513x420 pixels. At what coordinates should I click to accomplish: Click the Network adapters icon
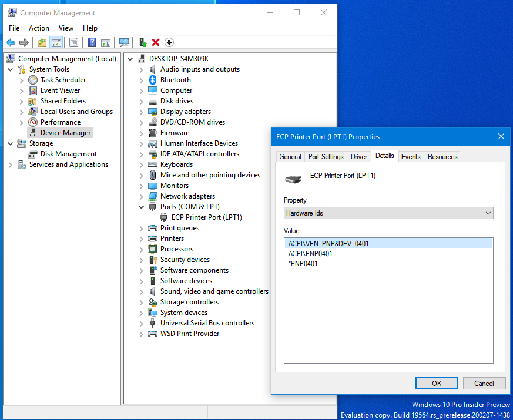(153, 196)
